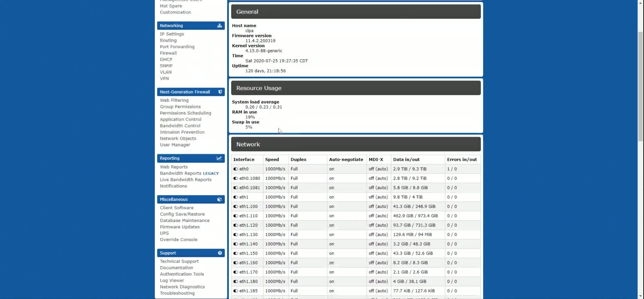Viewport: 644px width, 299px height.
Task: Click the Support question mark icon
Action: [220, 253]
